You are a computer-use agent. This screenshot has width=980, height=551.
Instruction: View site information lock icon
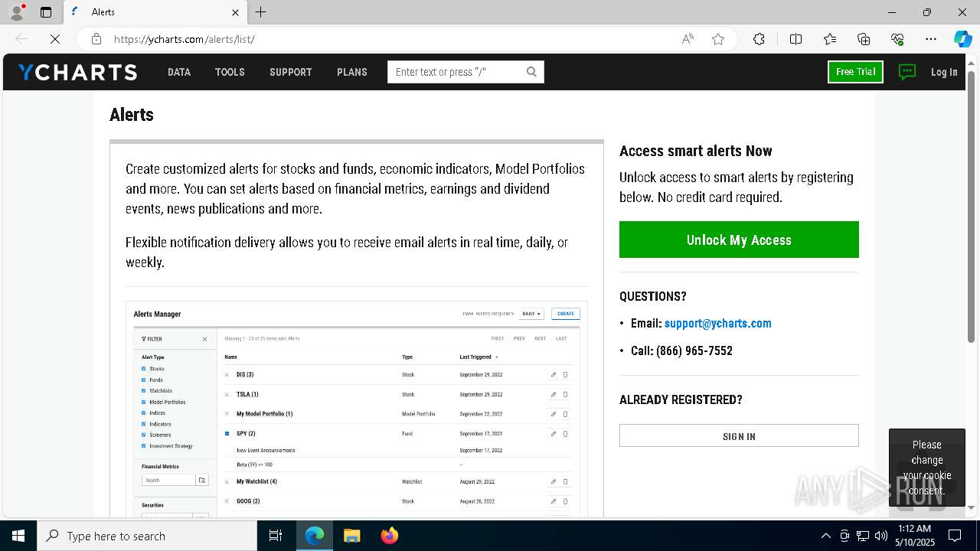tap(96, 39)
